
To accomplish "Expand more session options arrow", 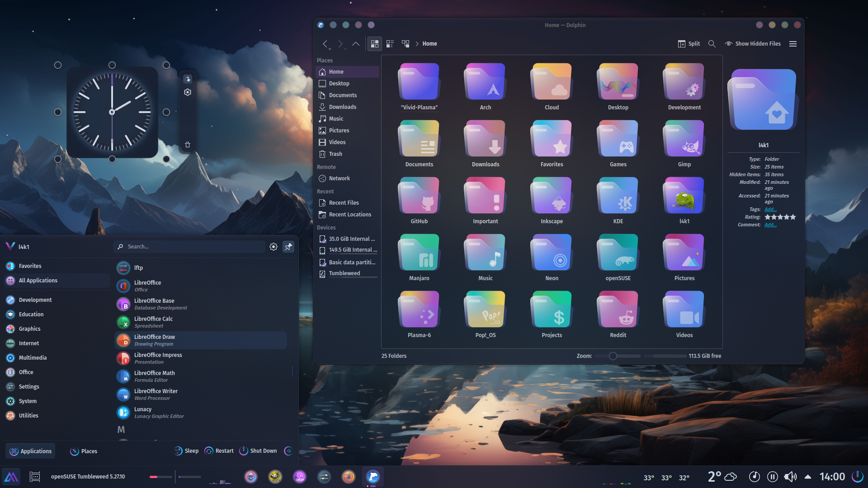I will click(288, 451).
